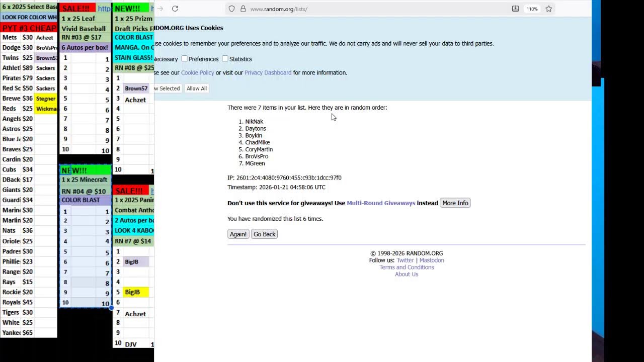
Task: Select ChadMike in the randomized list
Action: pos(258,143)
